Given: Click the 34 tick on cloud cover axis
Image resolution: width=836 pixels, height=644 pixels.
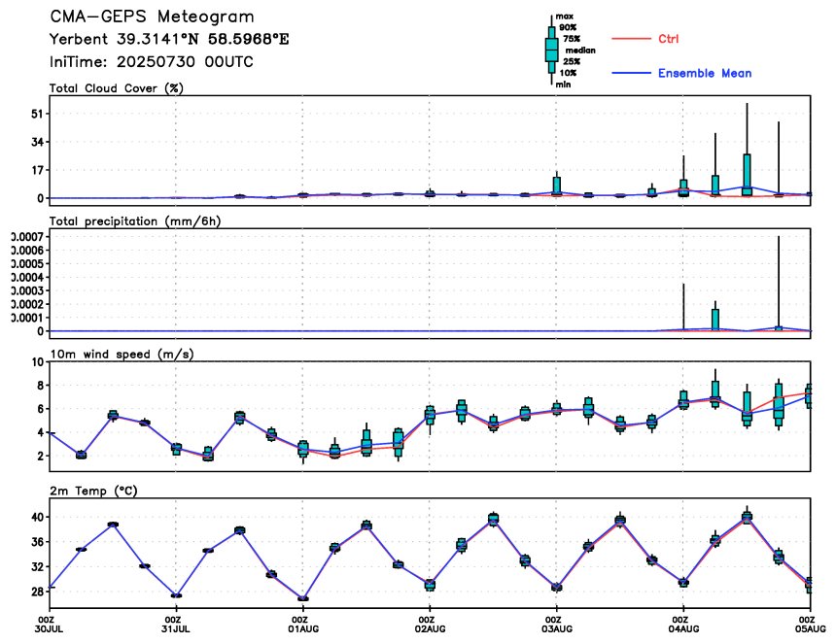Looking at the screenshot, I should pyautogui.click(x=37, y=142).
